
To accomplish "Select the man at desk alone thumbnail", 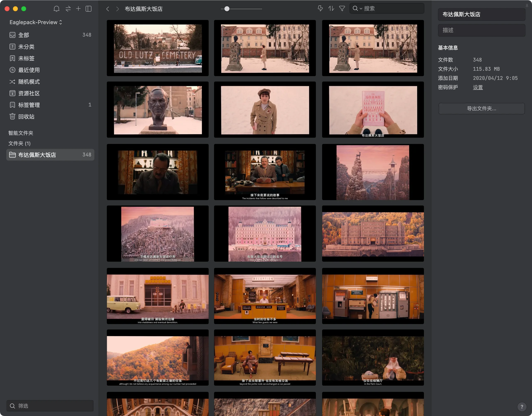I will pyautogui.click(x=158, y=172).
